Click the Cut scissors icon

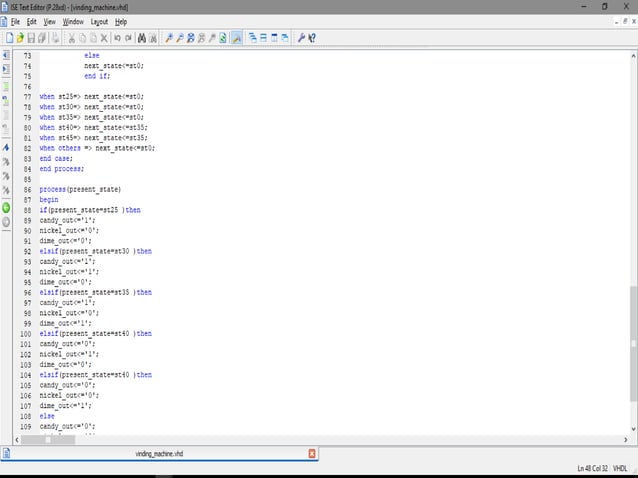coord(71,37)
